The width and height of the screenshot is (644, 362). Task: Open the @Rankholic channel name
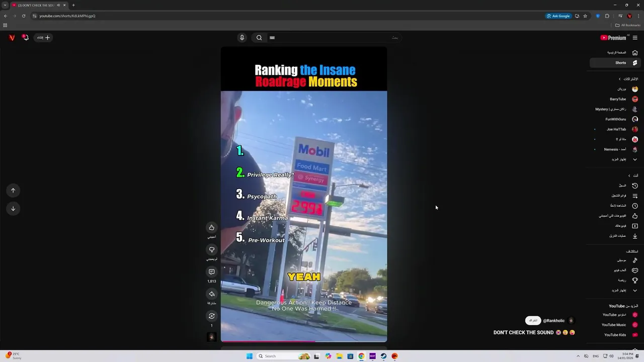click(553, 321)
